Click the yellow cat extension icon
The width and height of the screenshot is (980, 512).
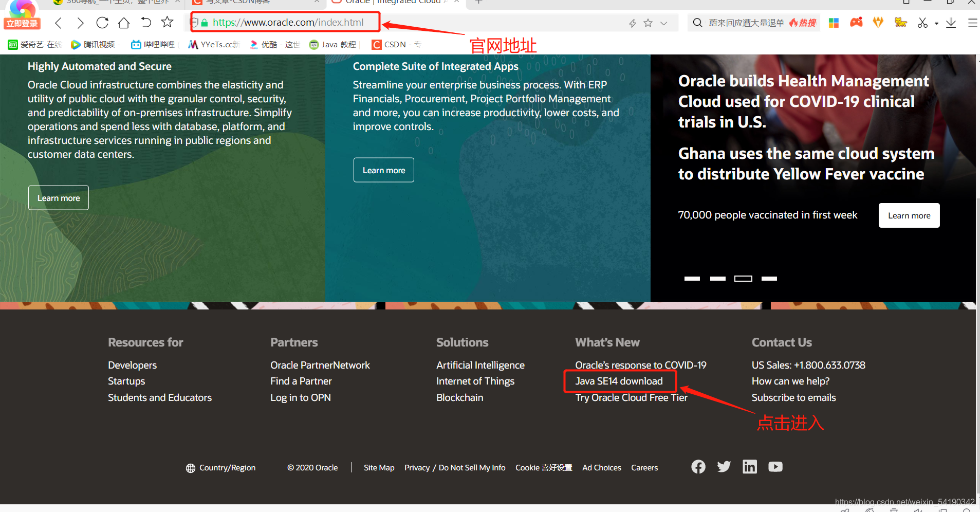900,22
